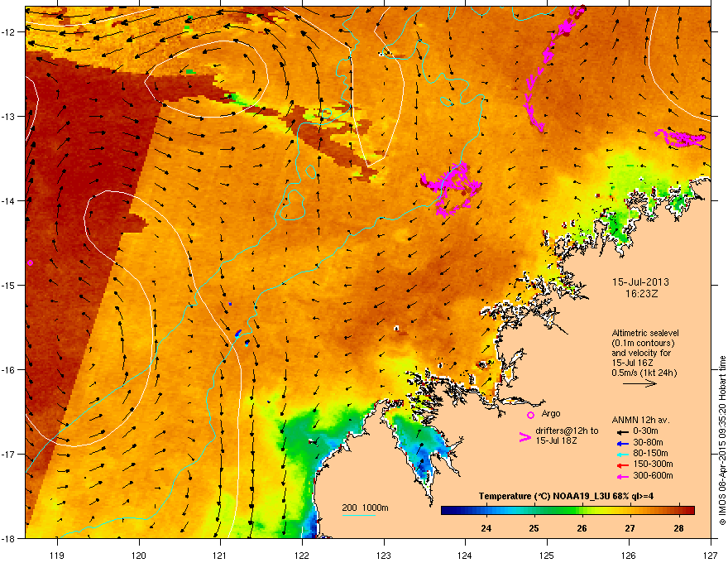Click the 0.5m/s velocity scale arrow
Screen dimensions: 728x563
639,383
